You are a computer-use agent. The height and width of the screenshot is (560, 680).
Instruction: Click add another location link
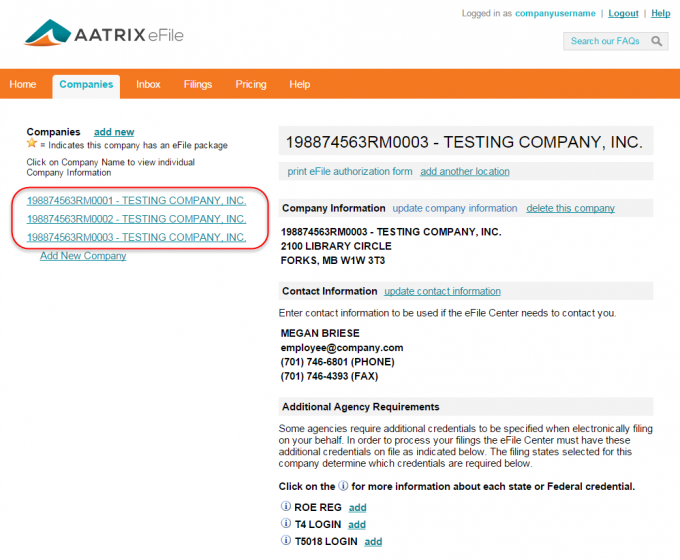465,172
